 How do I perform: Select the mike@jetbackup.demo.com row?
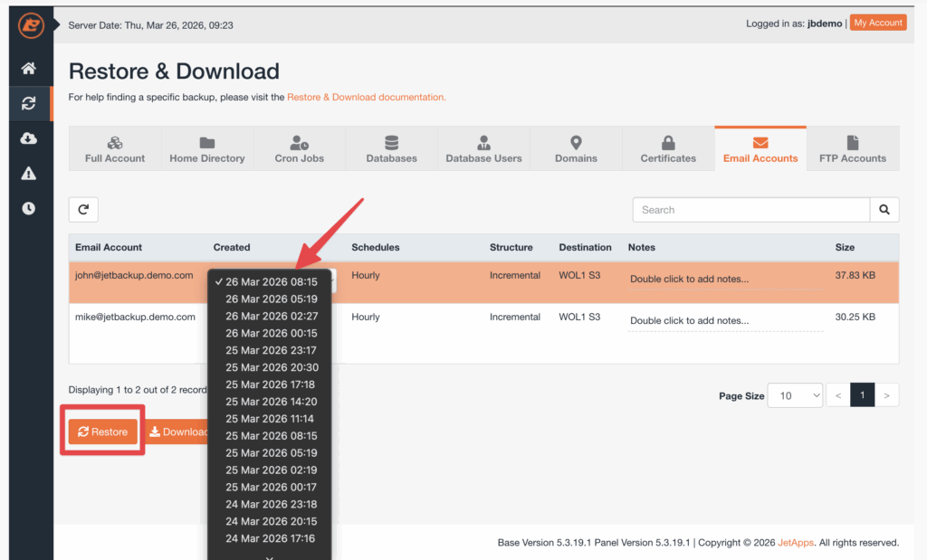tap(136, 318)
